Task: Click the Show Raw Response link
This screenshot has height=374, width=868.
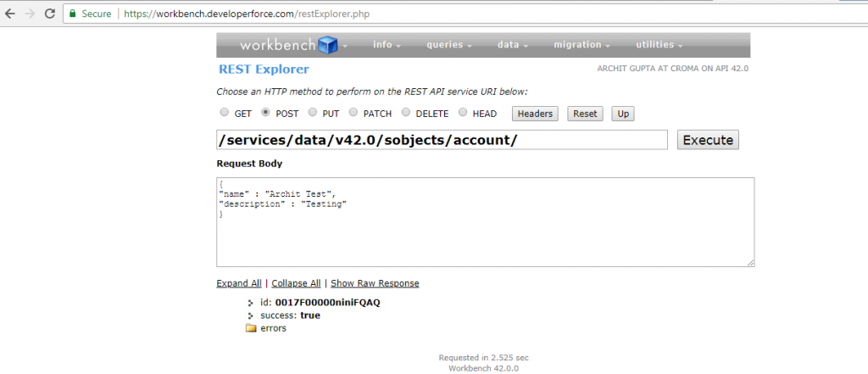Action: coord(375,283)
